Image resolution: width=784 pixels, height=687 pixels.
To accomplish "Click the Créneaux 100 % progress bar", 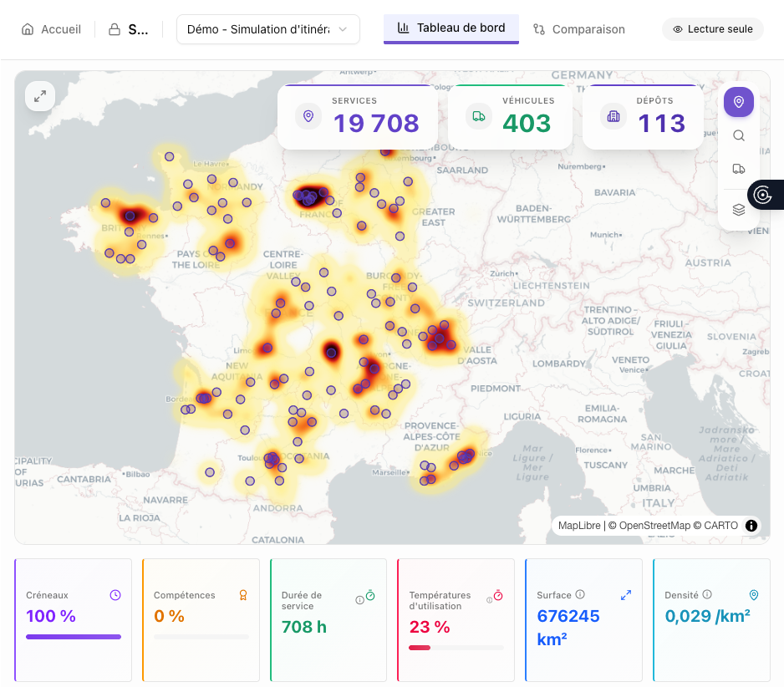I will click(74, 637).
